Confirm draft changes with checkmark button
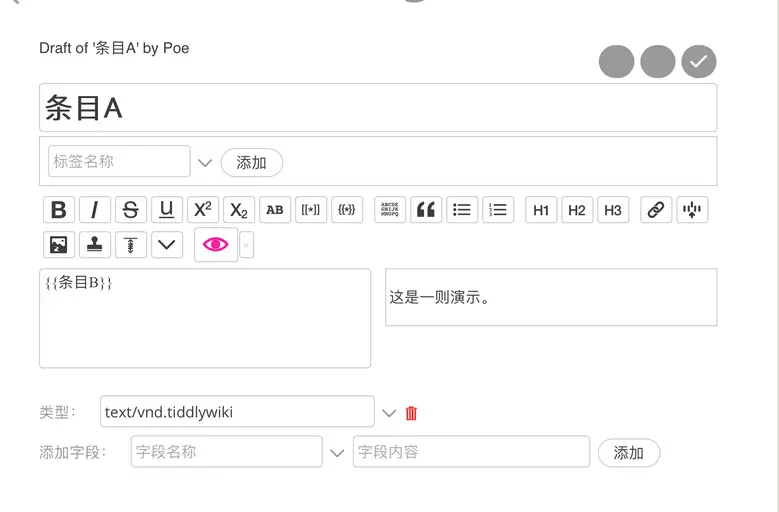 pos(699,62)
